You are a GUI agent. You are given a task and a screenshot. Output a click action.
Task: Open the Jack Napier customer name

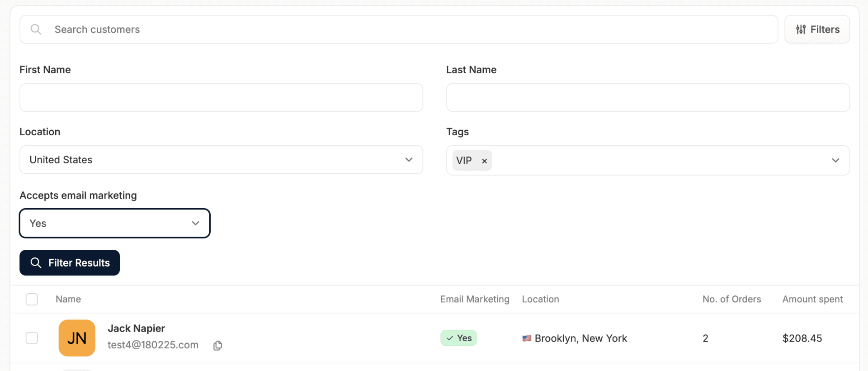(x=136, y=328)
